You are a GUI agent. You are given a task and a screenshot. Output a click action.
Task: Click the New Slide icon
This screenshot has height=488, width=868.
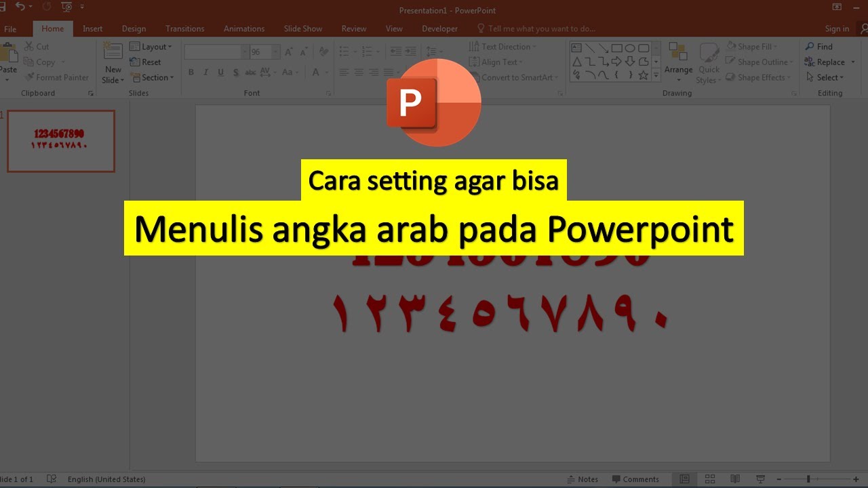point(113,52)
